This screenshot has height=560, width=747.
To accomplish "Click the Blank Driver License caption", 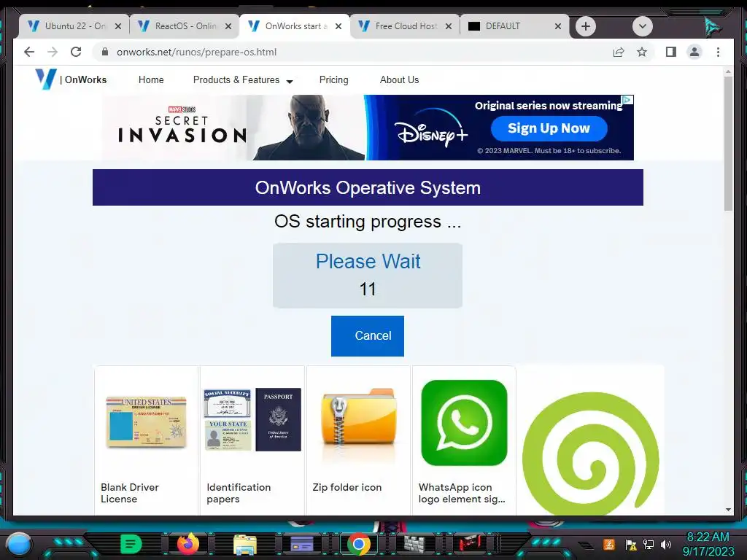I will point(130,493).
